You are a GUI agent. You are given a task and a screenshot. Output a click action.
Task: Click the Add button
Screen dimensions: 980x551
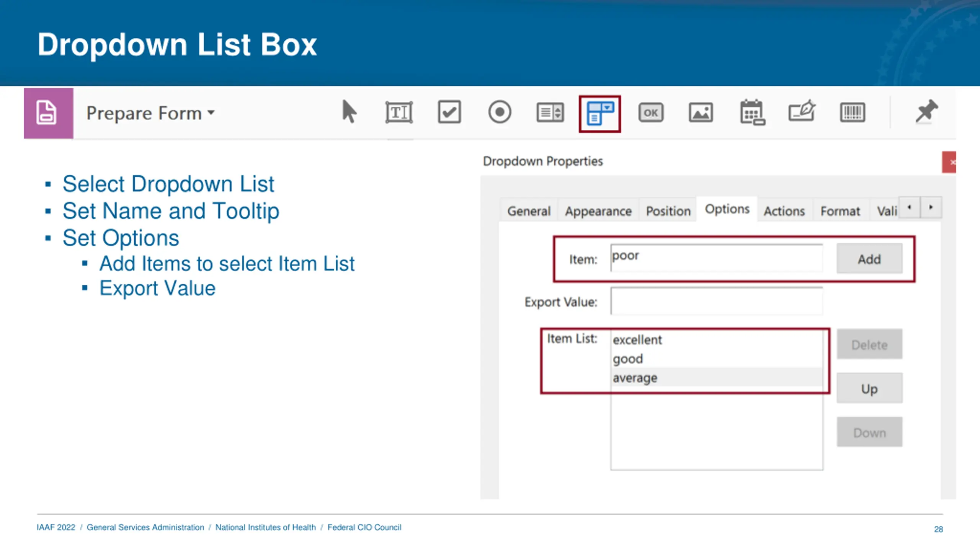(x=869, y=259)
